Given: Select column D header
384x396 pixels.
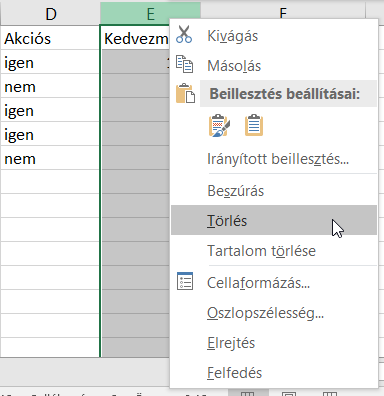Looking at the screenshot, I should pyautogui.click(x=50, y=14).
